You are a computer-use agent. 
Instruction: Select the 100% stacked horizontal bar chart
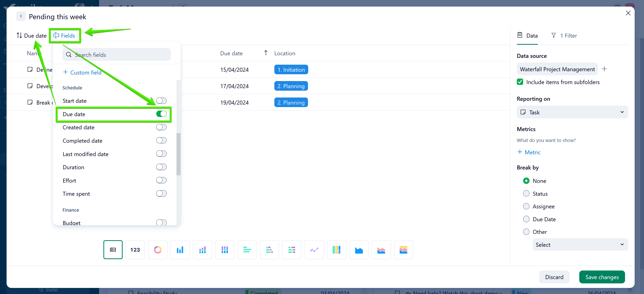click(x=292, y=250)
